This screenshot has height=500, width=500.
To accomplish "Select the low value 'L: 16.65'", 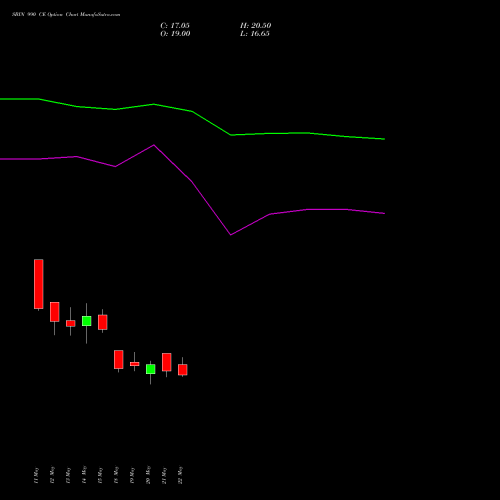I will [255, 34].
